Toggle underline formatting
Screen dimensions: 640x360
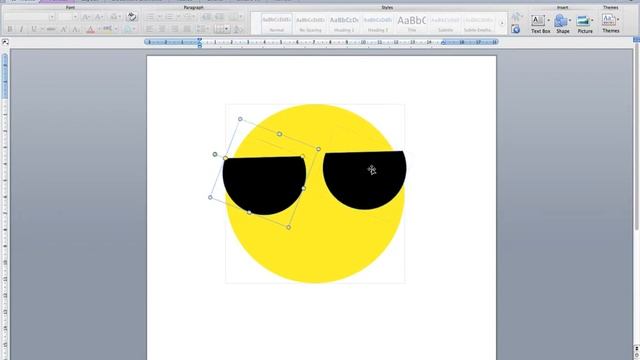tap(34, 29)
